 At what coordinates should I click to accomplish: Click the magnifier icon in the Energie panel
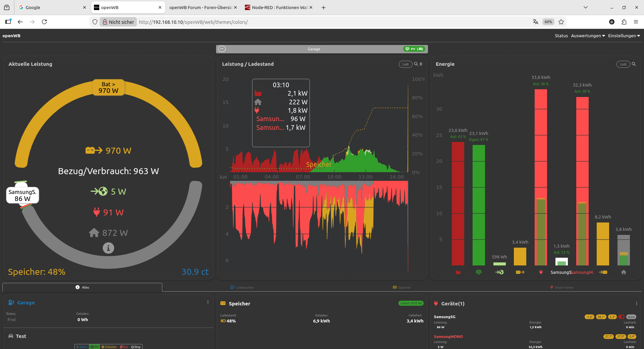point(634,64)
